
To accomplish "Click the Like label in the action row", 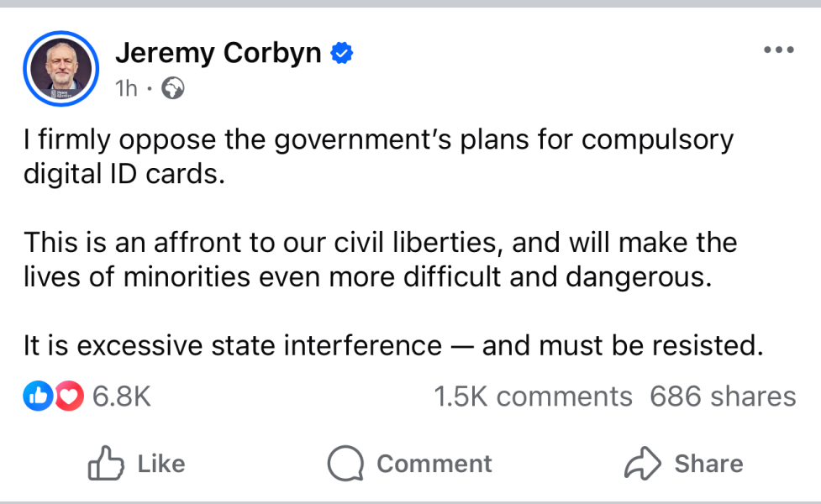I will (161, 463).
